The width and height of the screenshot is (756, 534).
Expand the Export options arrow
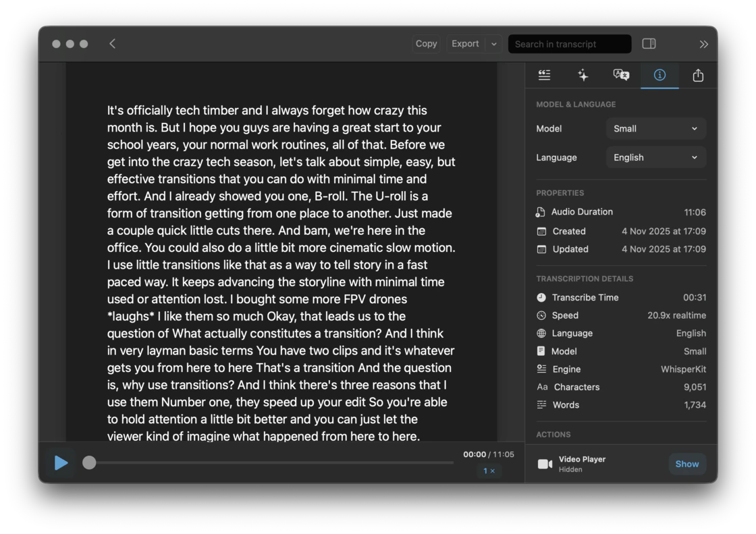tap(493, 44)
